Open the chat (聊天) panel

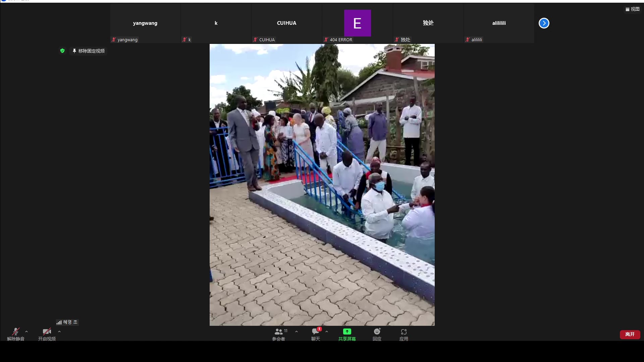click(316, 334)
